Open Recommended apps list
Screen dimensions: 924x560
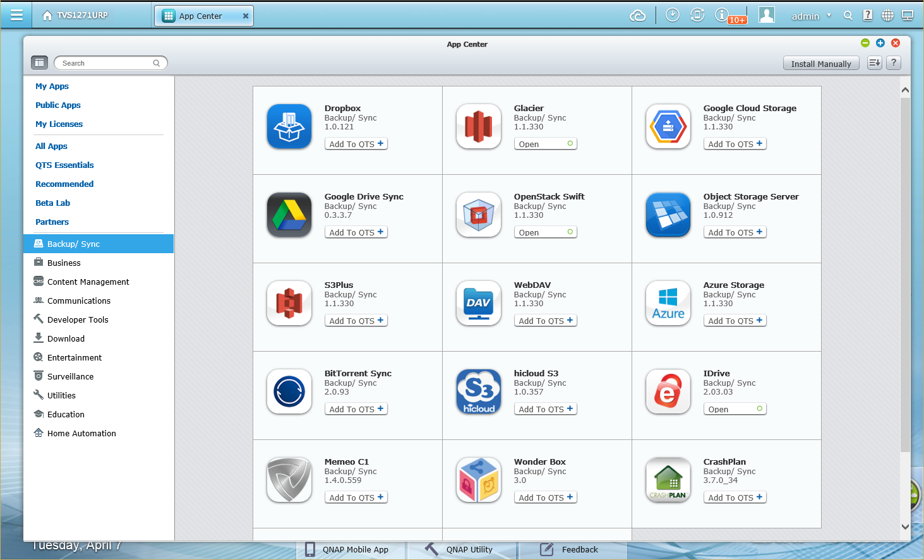[x=64, y=184]
